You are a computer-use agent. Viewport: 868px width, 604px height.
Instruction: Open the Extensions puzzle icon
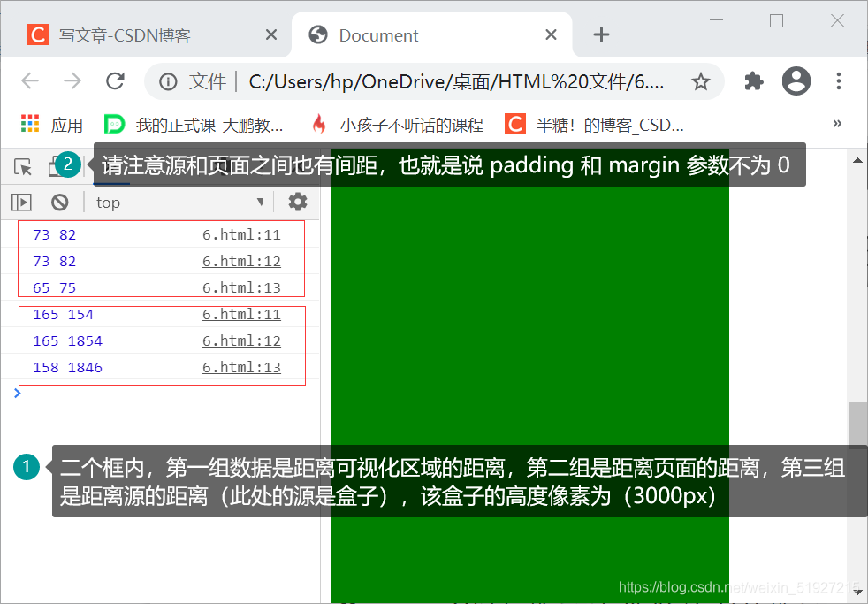click(x=753, y=80)
